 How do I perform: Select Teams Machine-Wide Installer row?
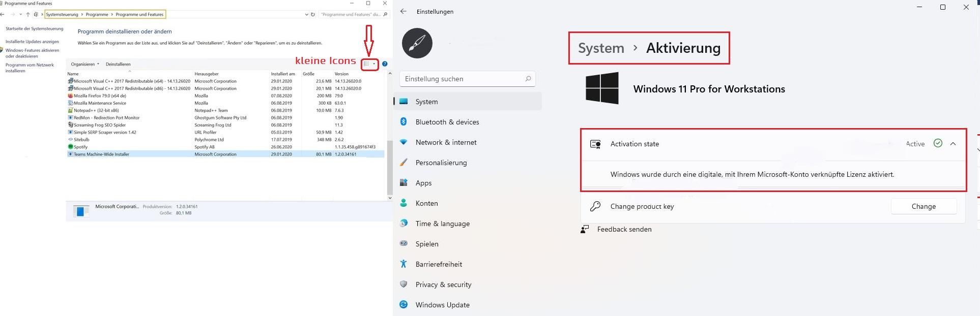(x=225, y=154)
